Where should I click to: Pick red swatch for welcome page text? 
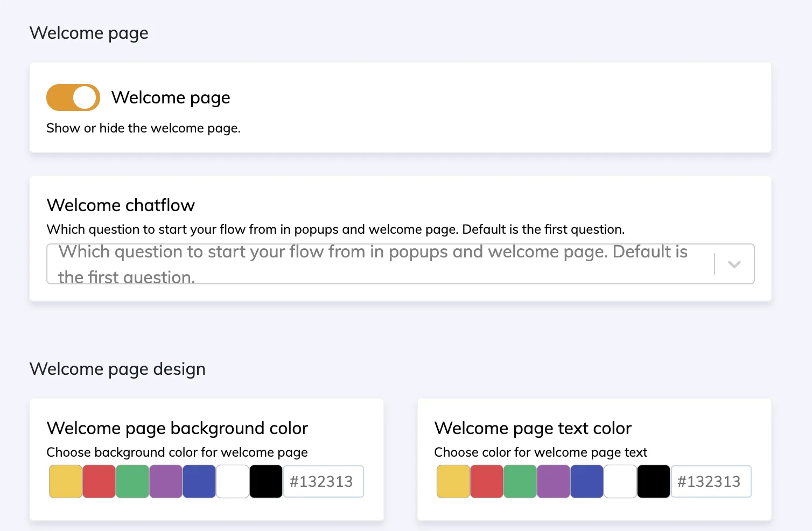coord(487,481)
